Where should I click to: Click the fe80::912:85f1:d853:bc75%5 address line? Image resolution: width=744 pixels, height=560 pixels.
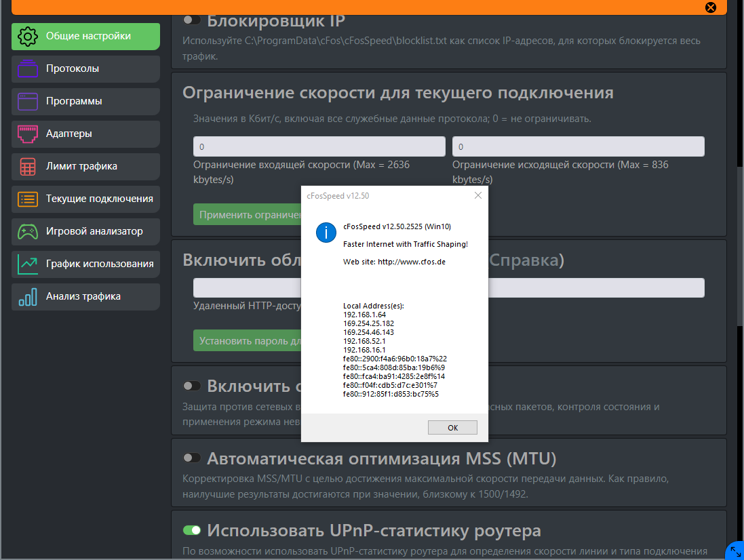tap(391, 394)
